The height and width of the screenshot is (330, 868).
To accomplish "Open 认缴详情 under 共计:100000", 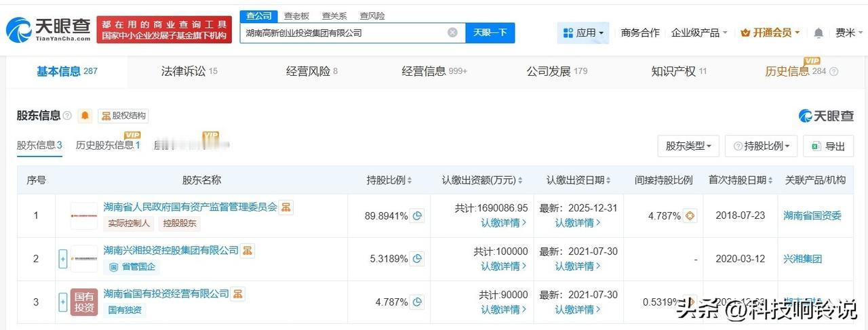I will pyautogui.click(x=504, y=266).
